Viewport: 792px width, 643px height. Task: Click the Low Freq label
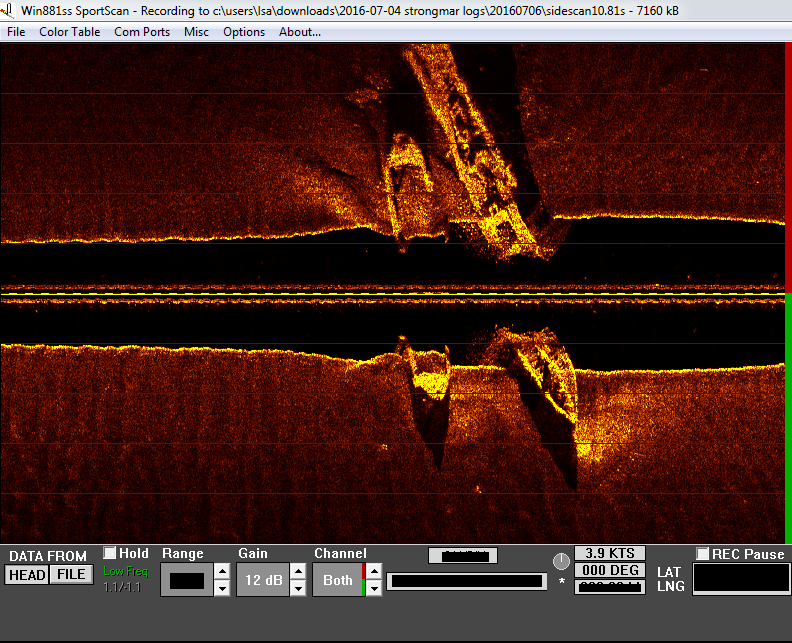[126, 571]
